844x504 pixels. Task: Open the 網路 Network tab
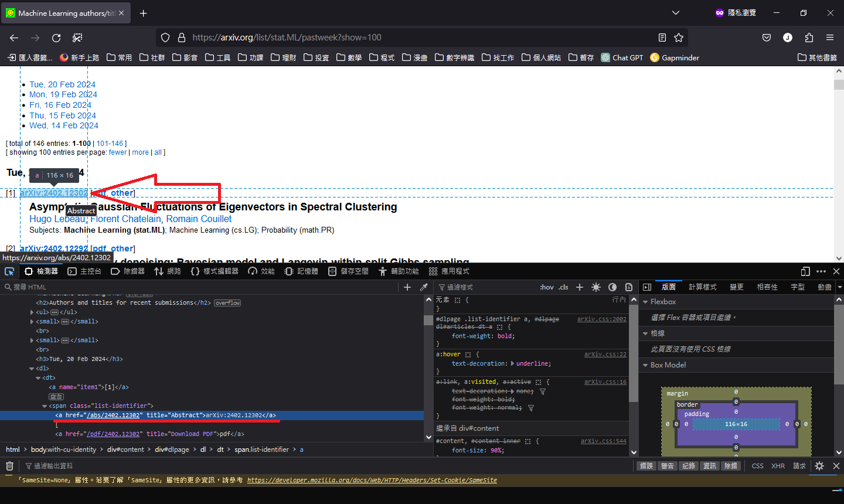[168, 271]
